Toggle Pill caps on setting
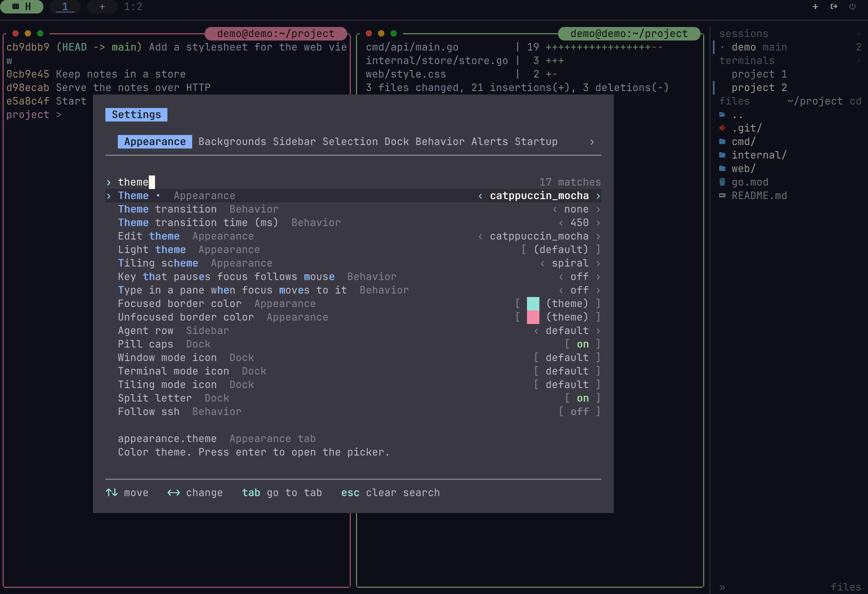868x594 pixels. tap(582, 344)
